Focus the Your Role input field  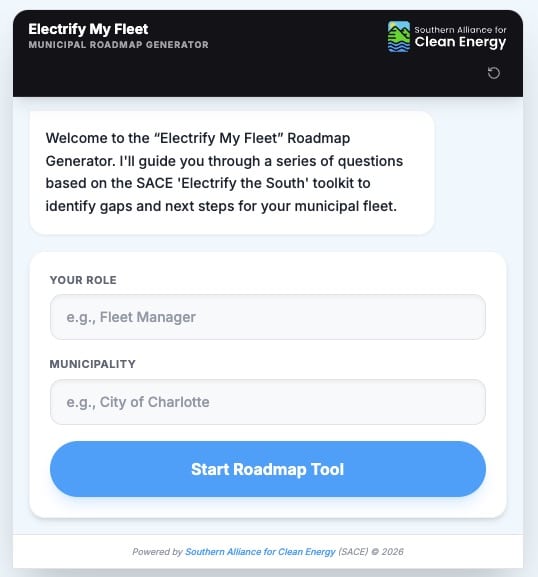[268, 317]
